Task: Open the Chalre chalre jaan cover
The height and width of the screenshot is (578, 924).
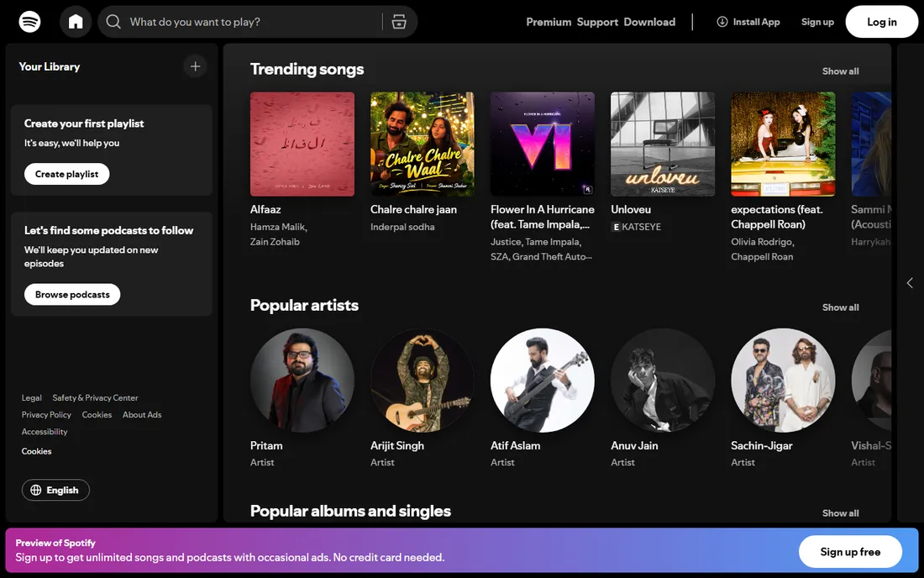Action: click(x=422, y=144)
